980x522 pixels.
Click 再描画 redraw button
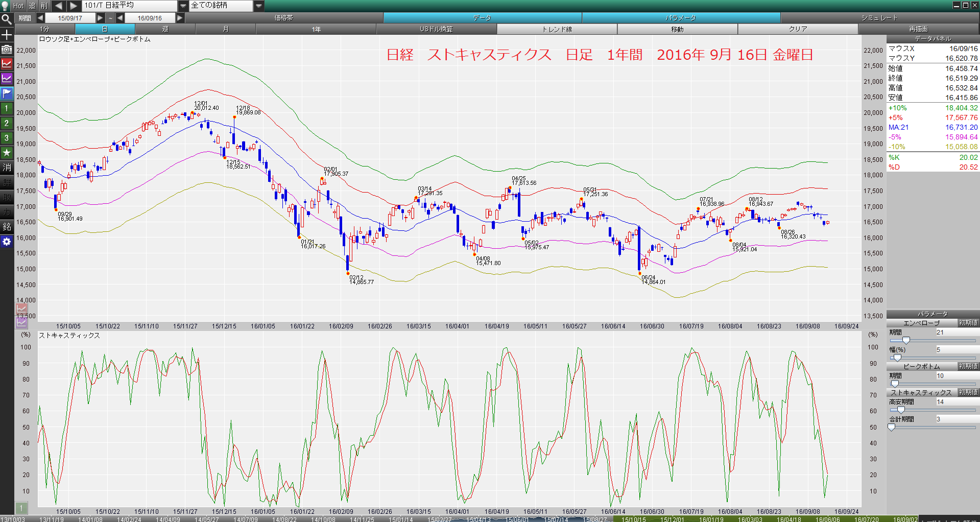point(918,29)
